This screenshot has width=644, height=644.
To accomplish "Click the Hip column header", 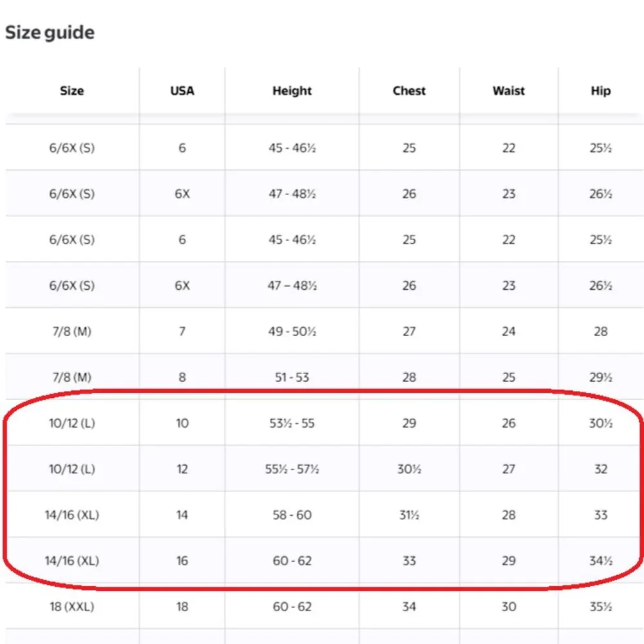I will click(x=600, y=91).
